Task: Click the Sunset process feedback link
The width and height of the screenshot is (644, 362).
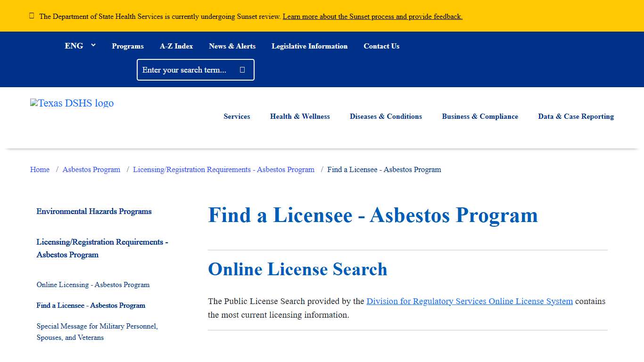Action: point(372,16)
